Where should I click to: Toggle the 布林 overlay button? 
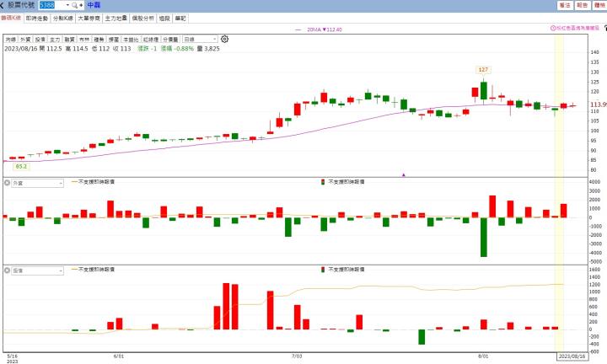click(x=84, y=40)
